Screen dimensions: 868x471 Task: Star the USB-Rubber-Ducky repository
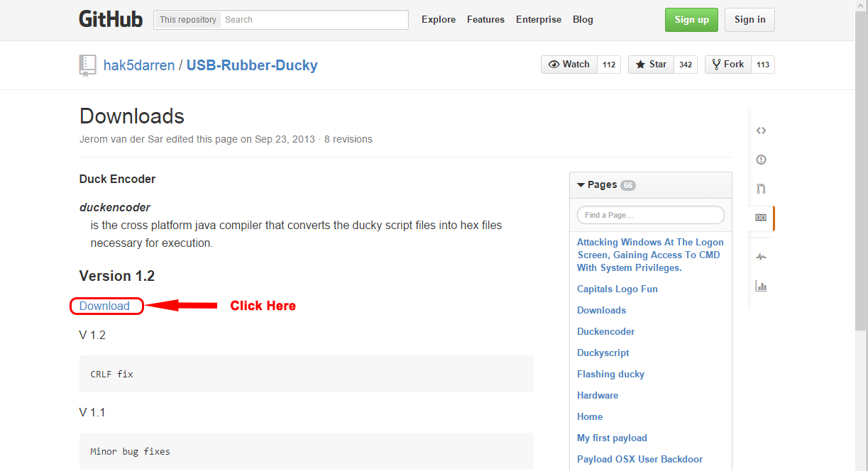tap(651, 65)
